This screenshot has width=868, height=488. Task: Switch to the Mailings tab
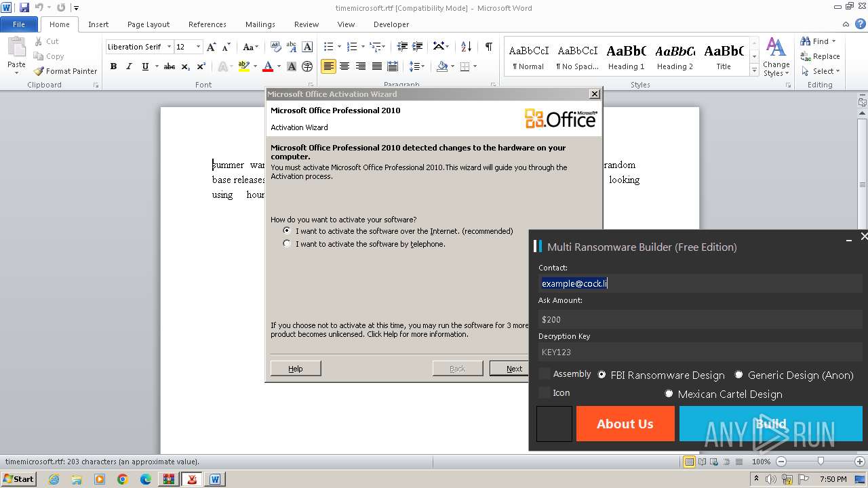[260, 24]
